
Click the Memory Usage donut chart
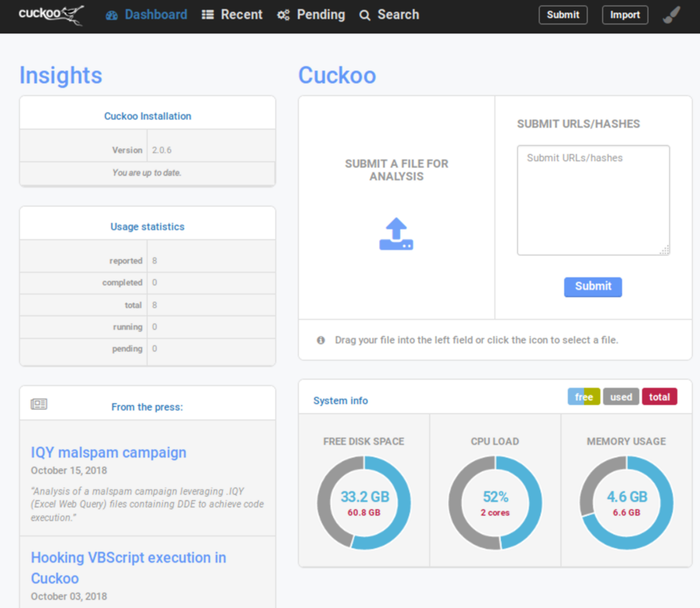[x=626, y=503]
